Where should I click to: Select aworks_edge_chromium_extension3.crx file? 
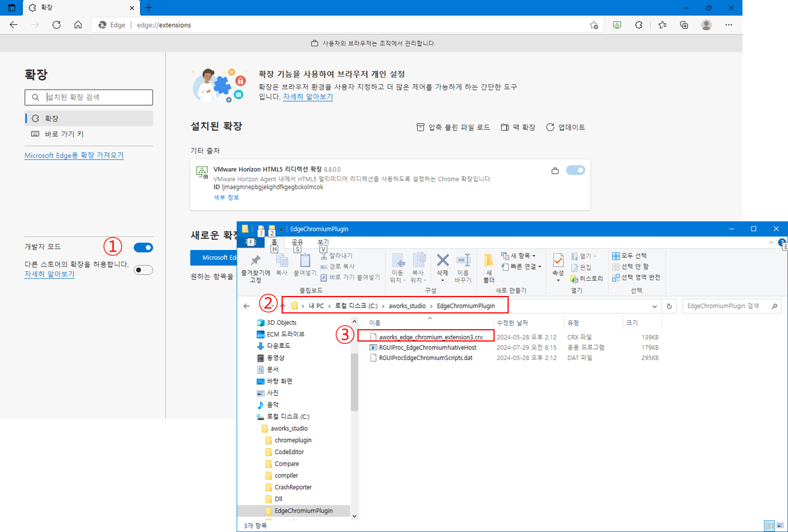(431, 337)
